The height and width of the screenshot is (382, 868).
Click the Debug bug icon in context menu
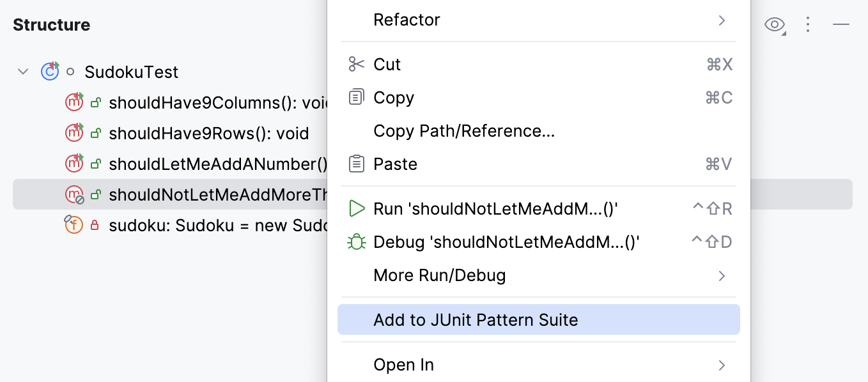point(357,242)
